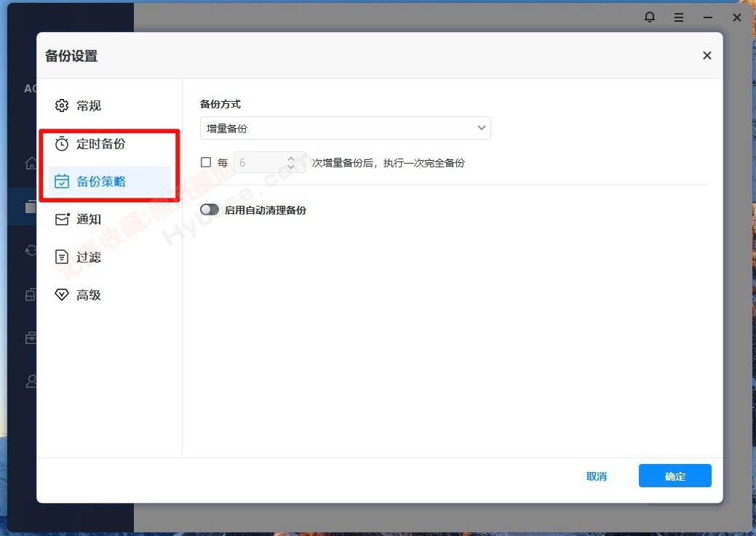Open the 增量备份 backup method dropdown

tap(345, 127)
